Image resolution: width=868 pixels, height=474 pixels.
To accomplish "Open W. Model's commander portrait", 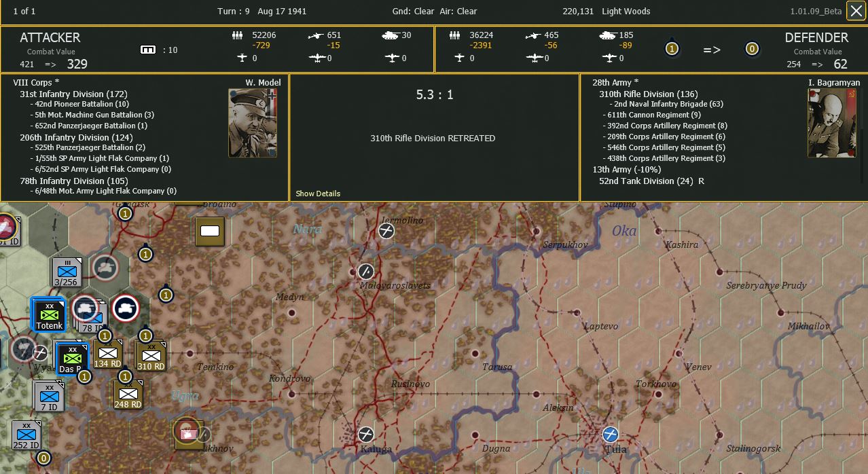I will point(253,123).
